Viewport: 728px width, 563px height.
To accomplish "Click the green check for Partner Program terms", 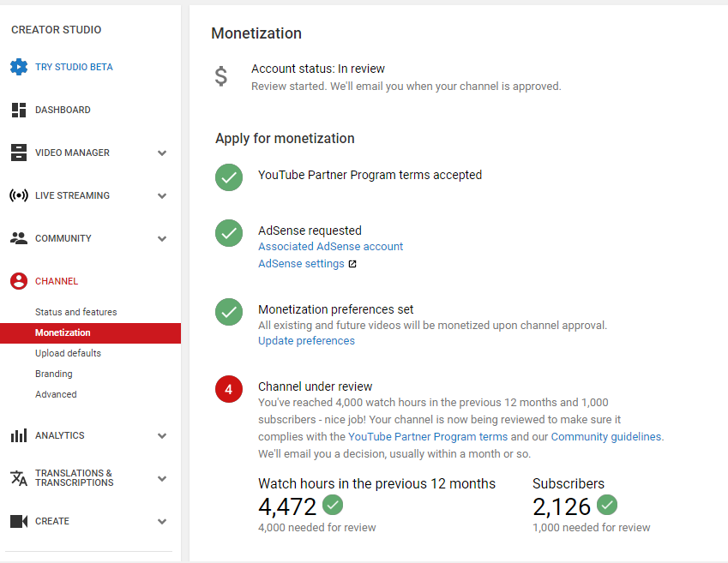I will pos(229,177).
